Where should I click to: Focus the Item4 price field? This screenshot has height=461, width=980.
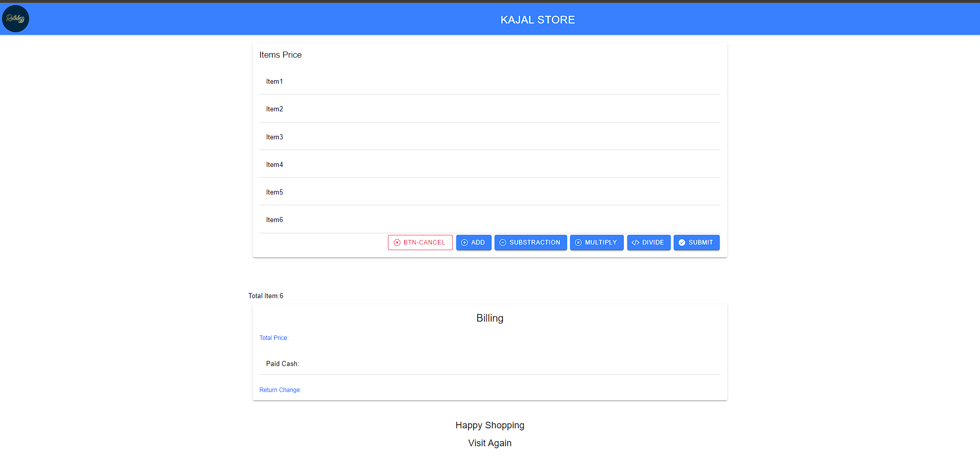[490, 164]
